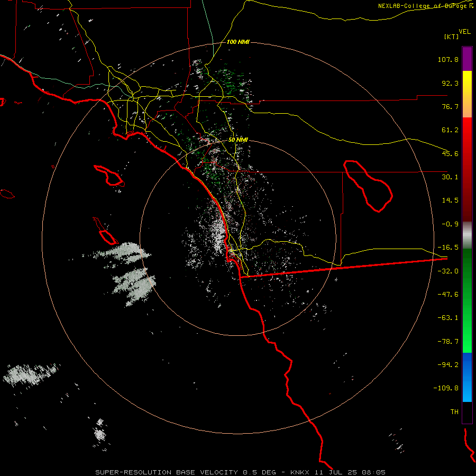Click the green segment of velocity color bar
Image resolution: width=476 pixels, height=476 pixels.
coord(467,300)
